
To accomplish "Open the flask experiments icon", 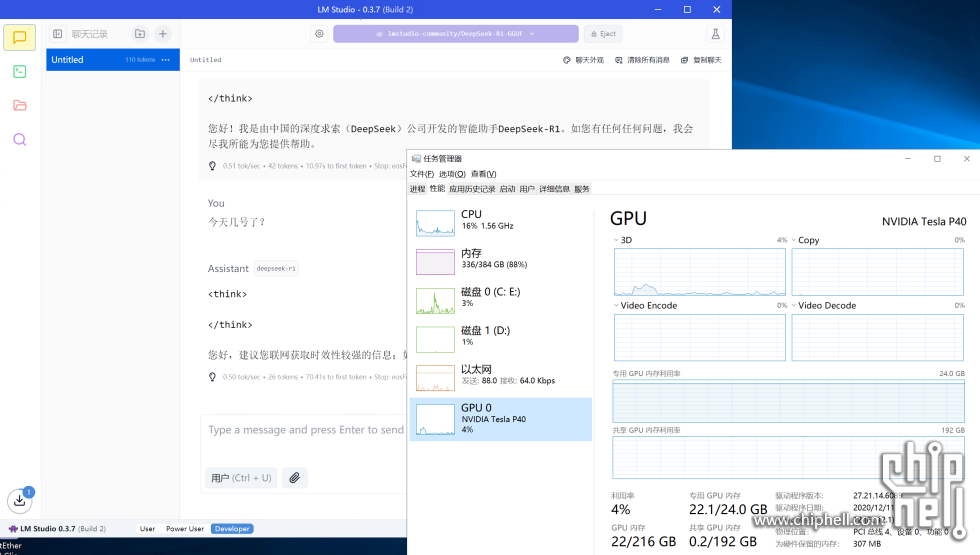I will [x=716, y=34].
